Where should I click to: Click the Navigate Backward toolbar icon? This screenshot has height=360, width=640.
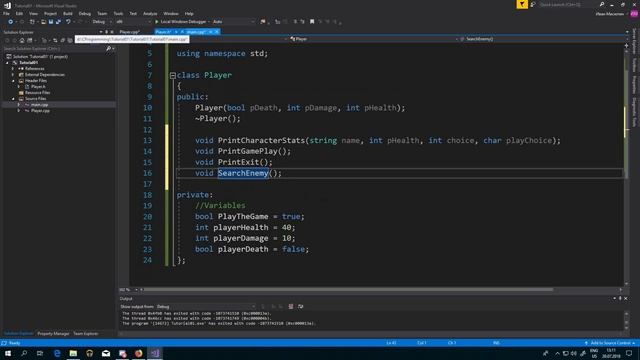[x=11, y=22]
